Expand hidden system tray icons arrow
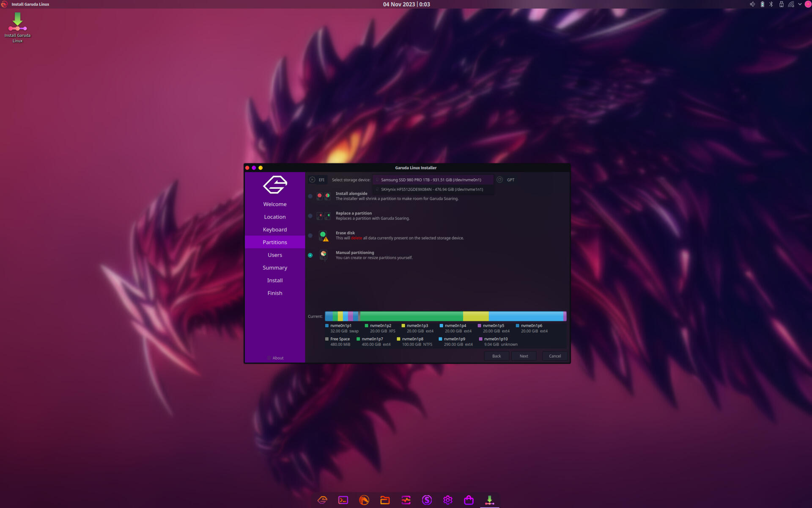Viewport: 812px width, 508px height. coord(800,4)
